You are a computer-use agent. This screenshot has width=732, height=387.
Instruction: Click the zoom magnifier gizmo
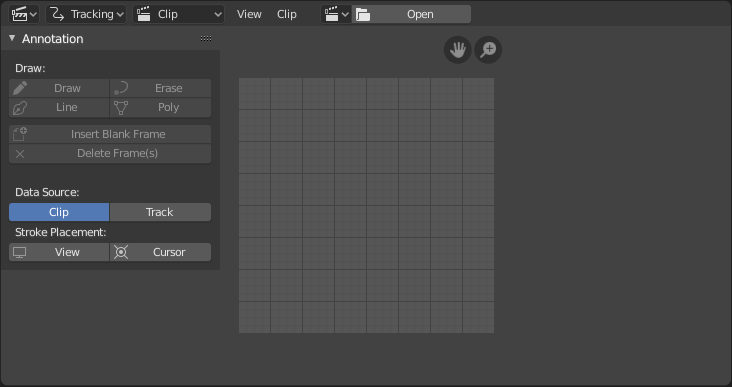point(488,49)
